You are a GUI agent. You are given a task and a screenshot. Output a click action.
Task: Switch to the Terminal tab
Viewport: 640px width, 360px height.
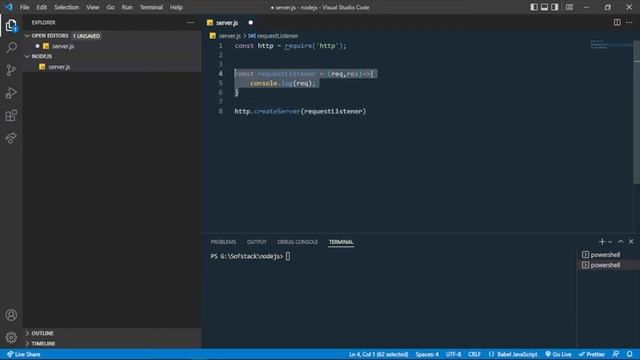click(341, 242)
